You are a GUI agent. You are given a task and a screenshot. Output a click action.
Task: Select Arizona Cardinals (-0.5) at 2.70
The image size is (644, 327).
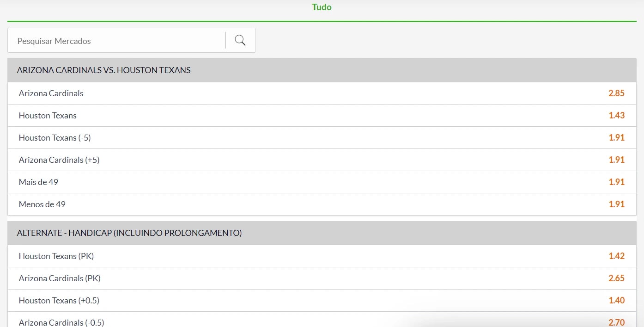tap(616, 322)
